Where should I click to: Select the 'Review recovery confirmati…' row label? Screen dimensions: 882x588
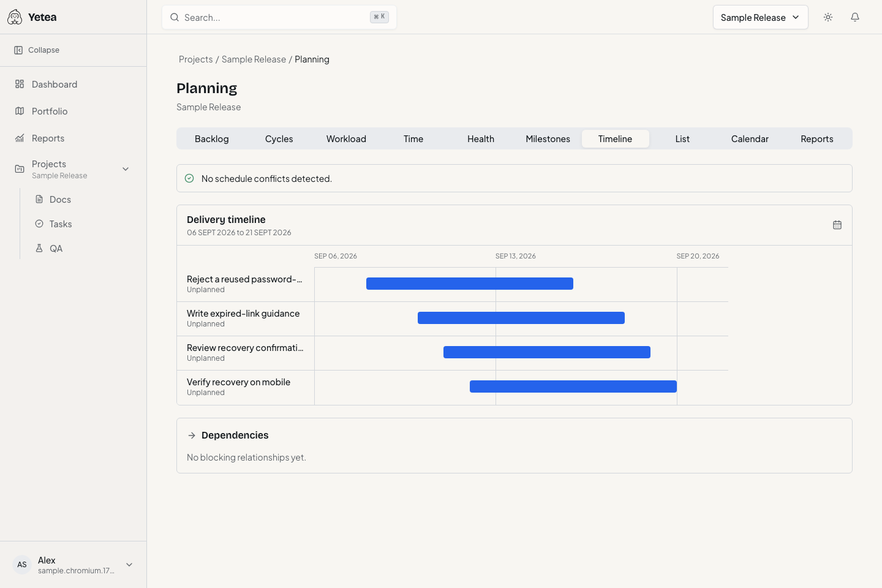[x=245, y=348]
